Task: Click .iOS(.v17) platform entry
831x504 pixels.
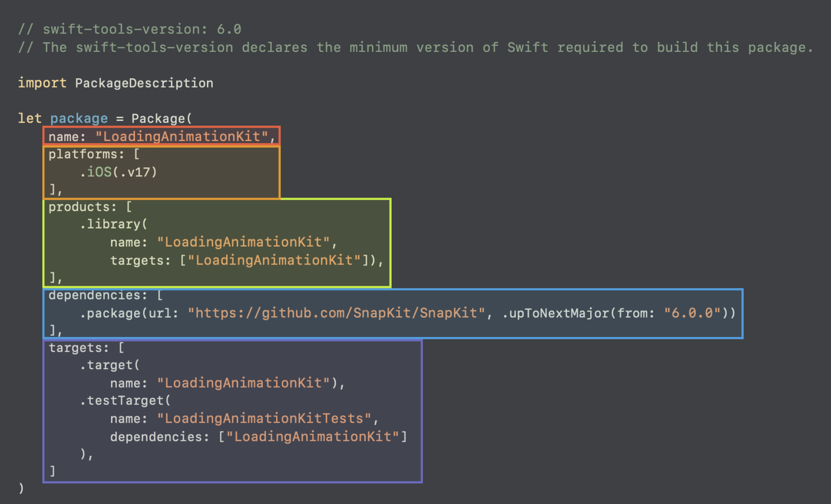Action: tap(119, 172)
